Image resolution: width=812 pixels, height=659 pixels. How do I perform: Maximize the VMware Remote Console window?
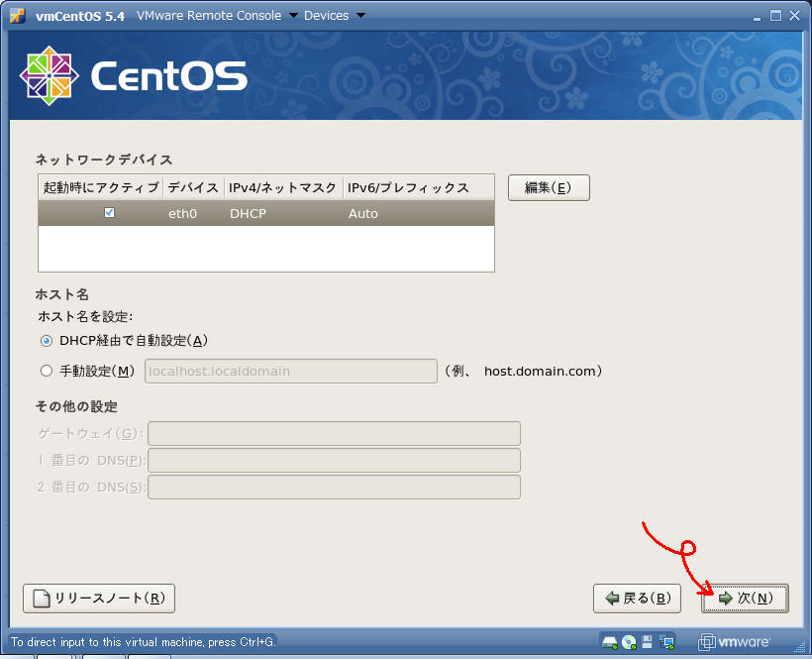click(x=774, y=15)
